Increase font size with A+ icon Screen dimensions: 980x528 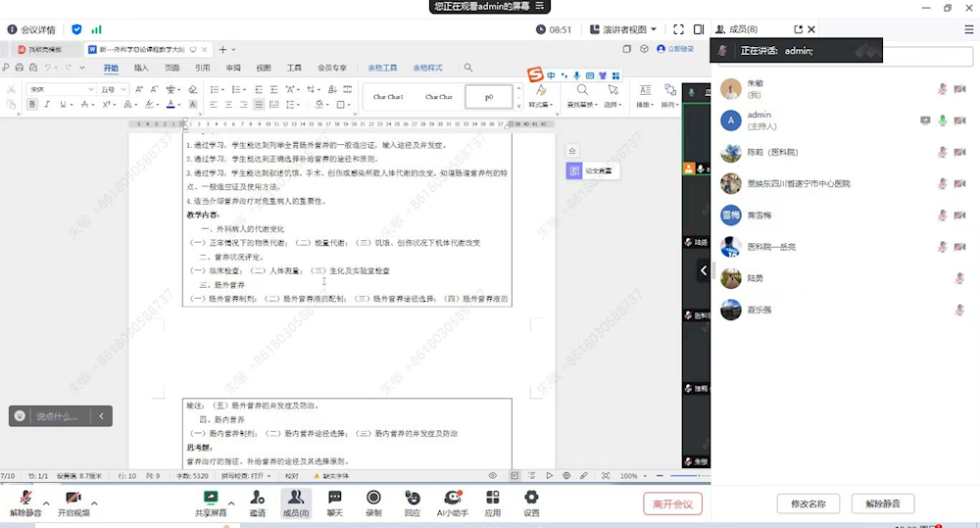coord(139,89)
